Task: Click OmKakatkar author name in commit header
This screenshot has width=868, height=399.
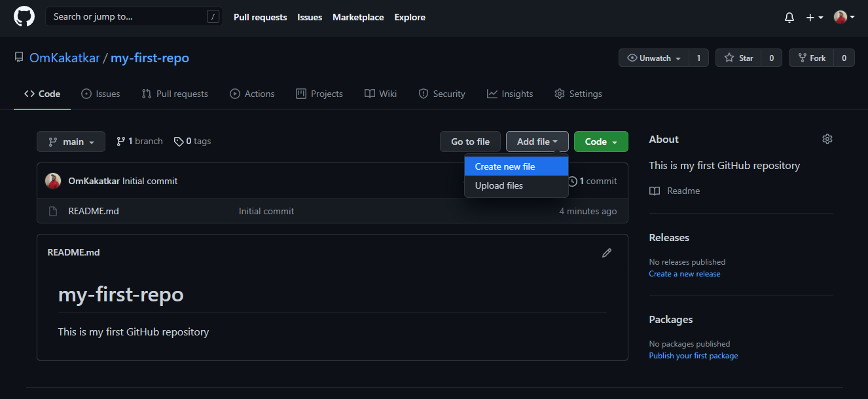Action: [94, 181]
